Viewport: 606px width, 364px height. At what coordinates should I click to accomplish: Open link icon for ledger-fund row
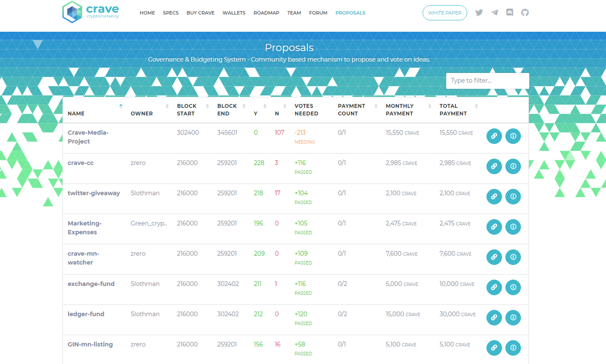(x=494, y=318)
